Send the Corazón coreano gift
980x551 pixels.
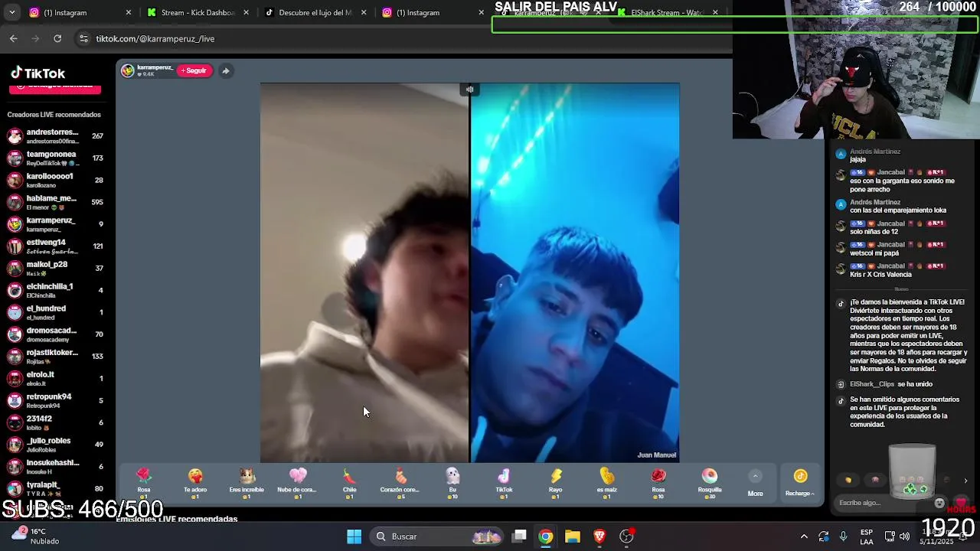click(400, 484)
